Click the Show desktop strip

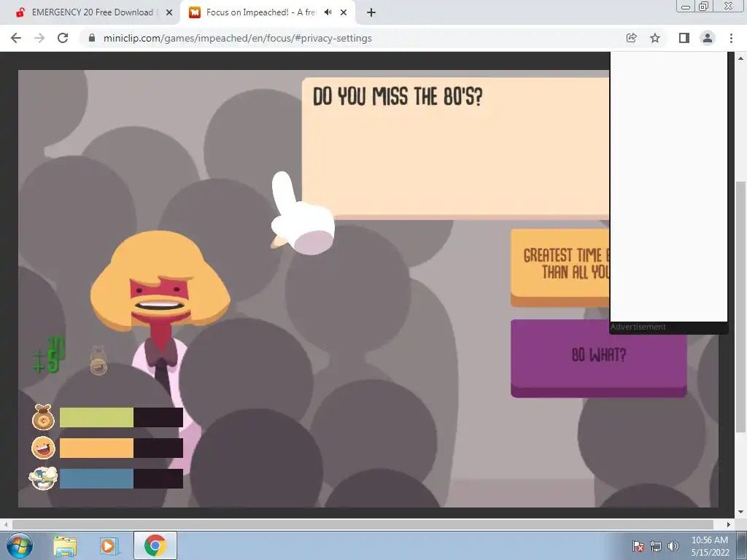pyautogui.click(x=741, y=545)
